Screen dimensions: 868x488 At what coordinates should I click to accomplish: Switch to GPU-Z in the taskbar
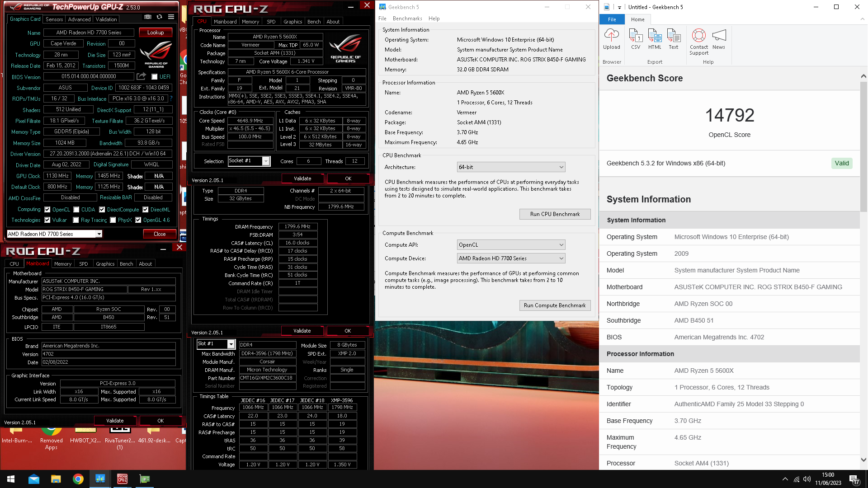[x=145, y=479]
